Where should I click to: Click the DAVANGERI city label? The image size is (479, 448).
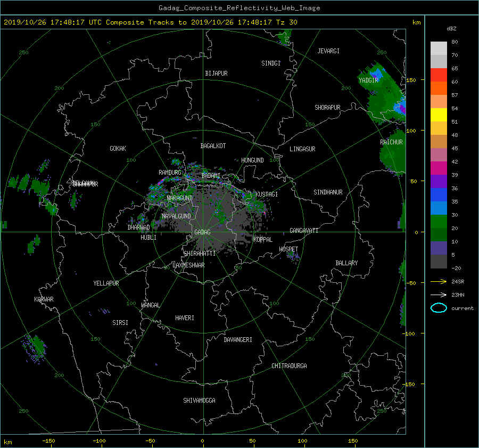(x=238, y=340)
